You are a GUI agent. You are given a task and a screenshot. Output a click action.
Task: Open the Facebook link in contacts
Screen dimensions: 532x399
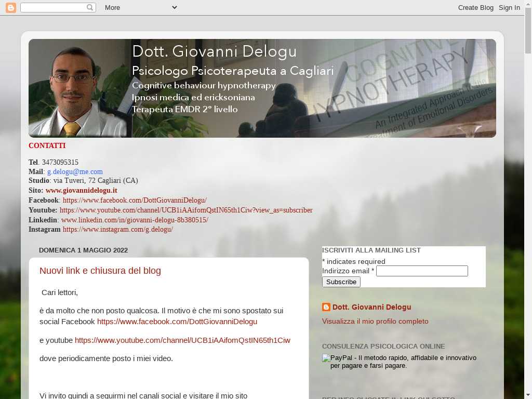coord(135,200)
